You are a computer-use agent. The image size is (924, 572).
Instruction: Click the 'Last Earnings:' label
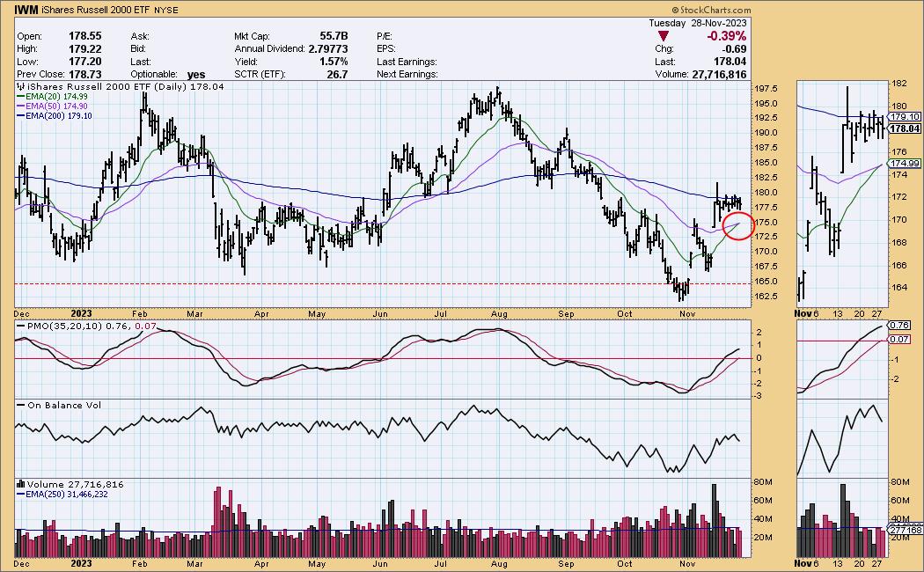407,62
